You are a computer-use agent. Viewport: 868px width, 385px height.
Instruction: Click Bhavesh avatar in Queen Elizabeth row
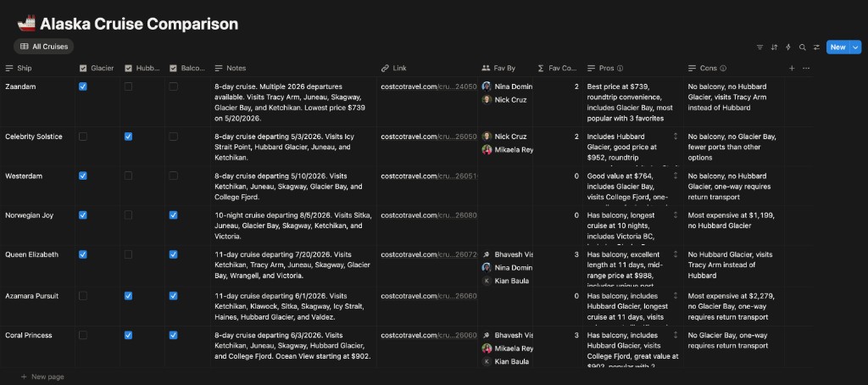487,254
